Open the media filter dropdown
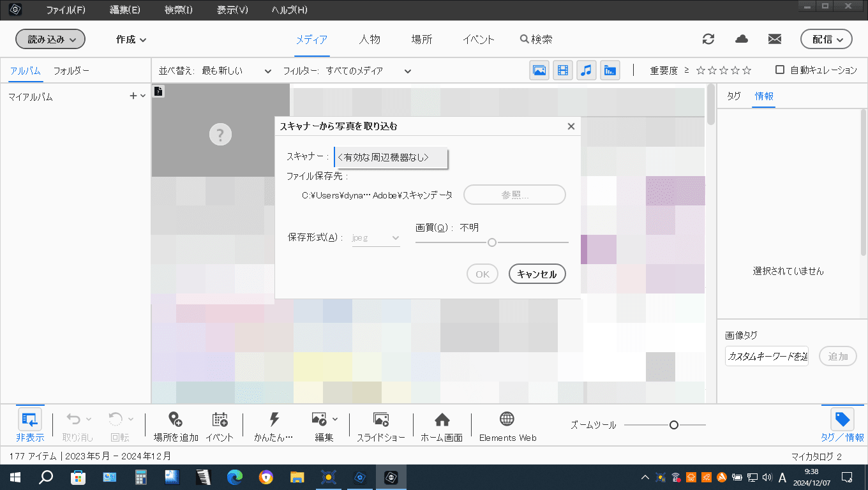The height and width of the screenshot is (490, 868). pos(368,71)
